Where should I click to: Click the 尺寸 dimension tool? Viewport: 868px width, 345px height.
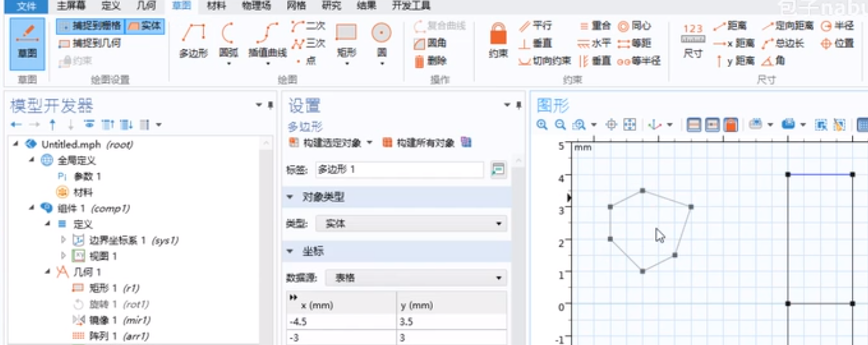(693, 40)
